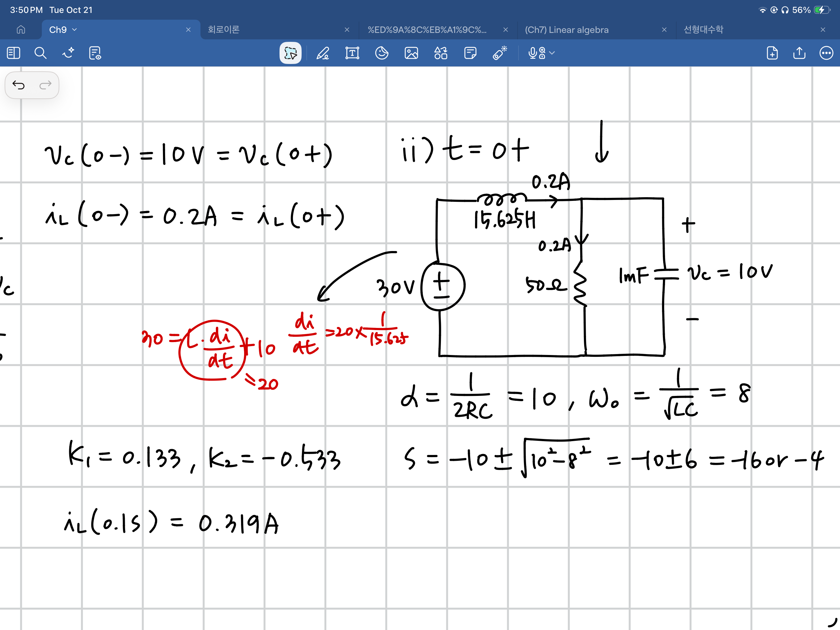The height and width of the screenshot is (630, 840).
Task: Activate the laser pointer tool
Action: [x=500, y=53]
